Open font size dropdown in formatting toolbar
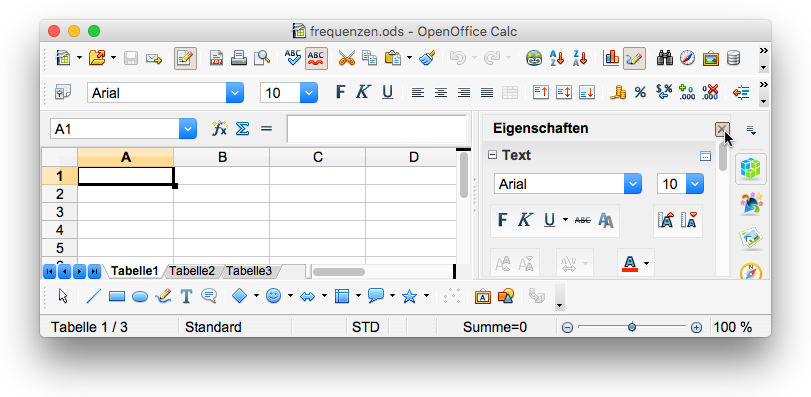The width and height of the screenshot is (811, 397). (309, 93)
